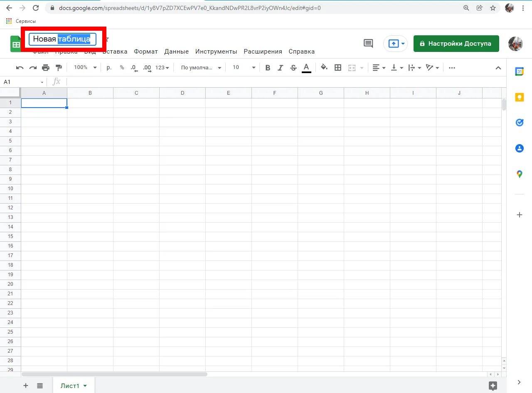Screen dimensions: 532x393
Task: Open Google Calendar side panel
Action: click(520, 71)
